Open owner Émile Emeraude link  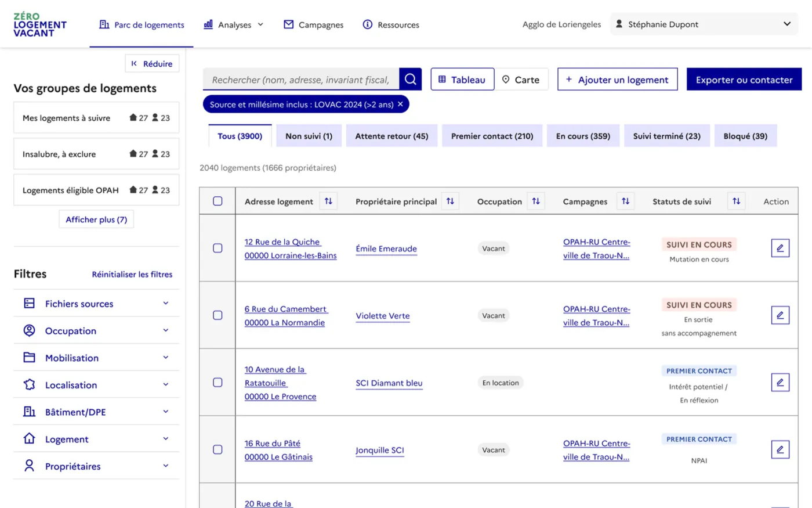click(386, 248)
